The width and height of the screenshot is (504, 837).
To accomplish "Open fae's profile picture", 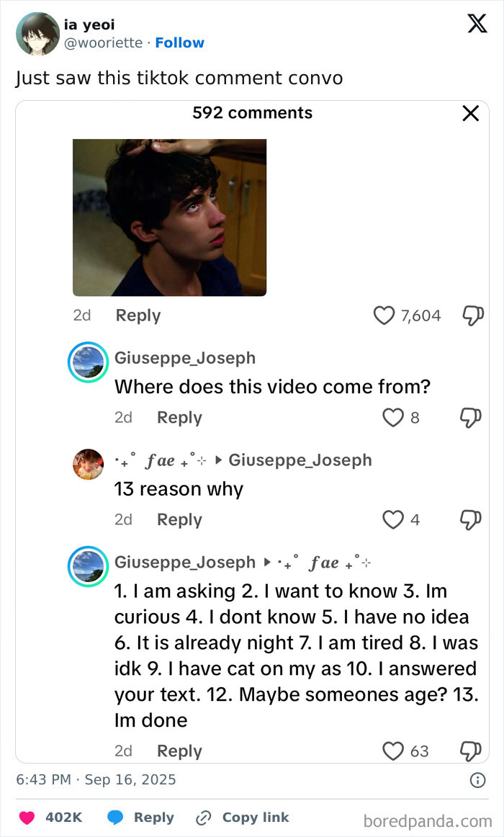I will point(88,464).
